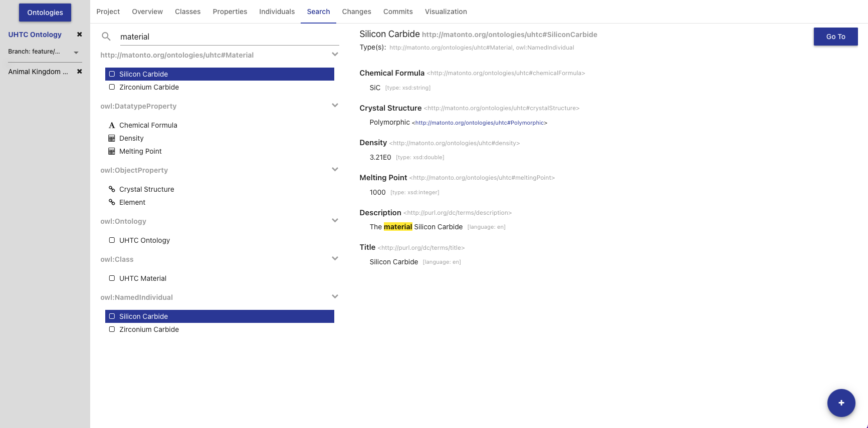Click the search text field
868x428 pixels.
click(230, 37)
